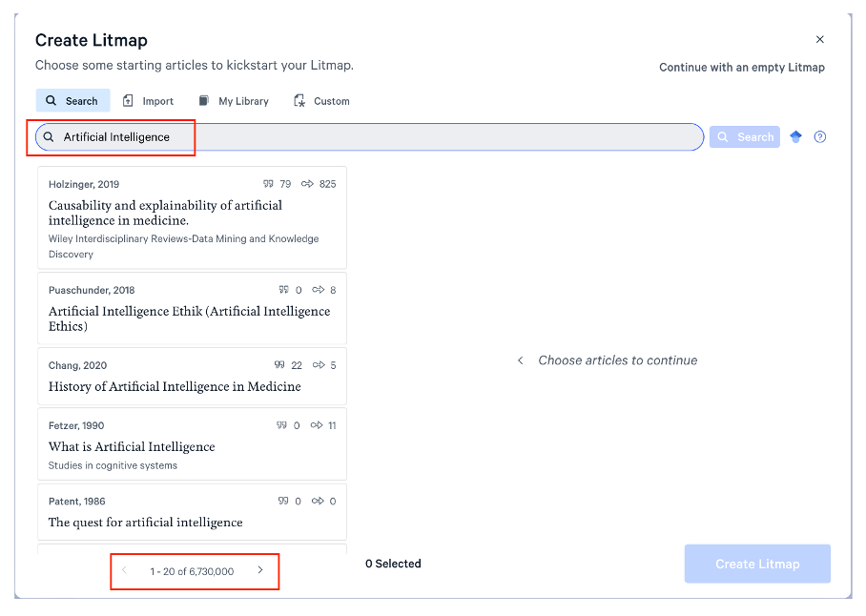Select the Search tab
This screenshot has width=866, height=616.
(x=72, y=101)
